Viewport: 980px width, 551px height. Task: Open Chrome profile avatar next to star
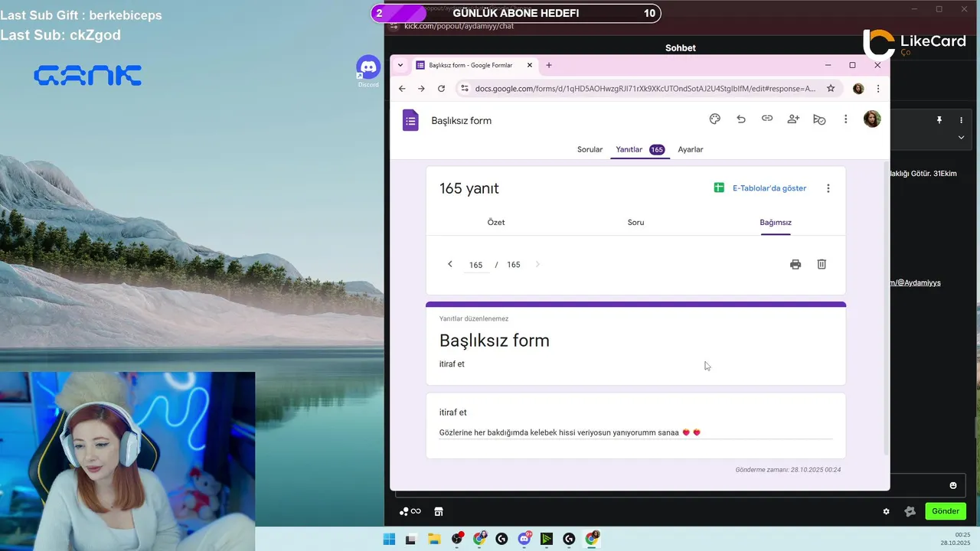click(858, 89)
